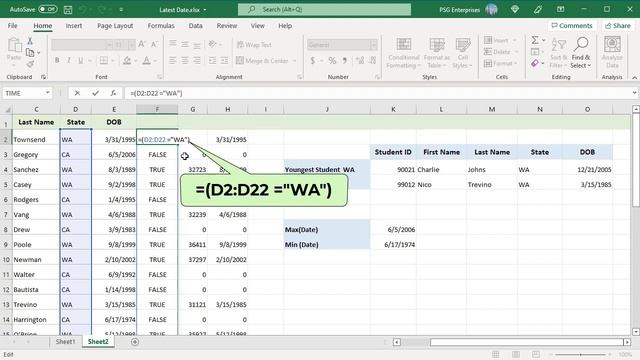Open the Name Box dropdown

click(x=47, y=93)
